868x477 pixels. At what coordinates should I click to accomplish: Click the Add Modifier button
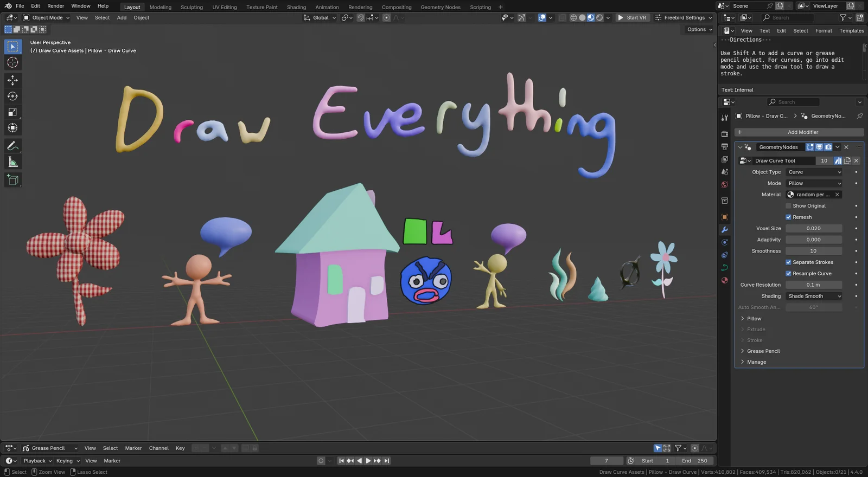799,132
